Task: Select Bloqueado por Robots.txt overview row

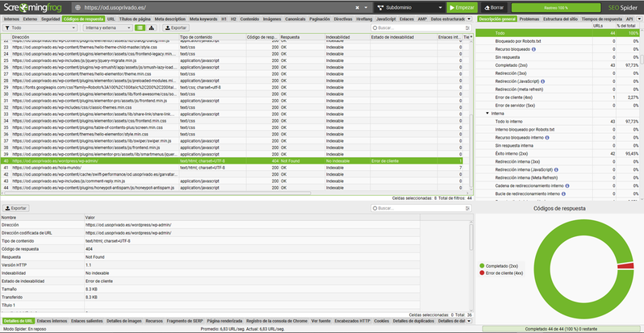Action: [x=558, y=41]
